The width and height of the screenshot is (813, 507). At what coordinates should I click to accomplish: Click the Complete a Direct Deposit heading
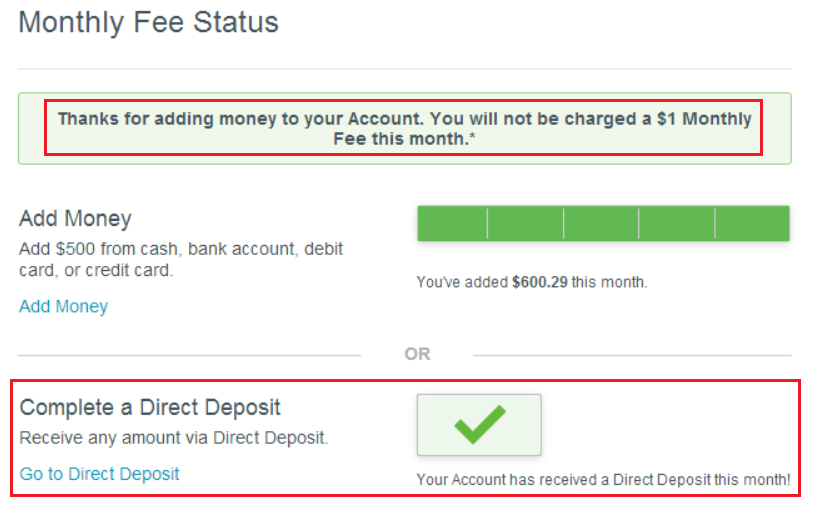click(x=150, y=407)
